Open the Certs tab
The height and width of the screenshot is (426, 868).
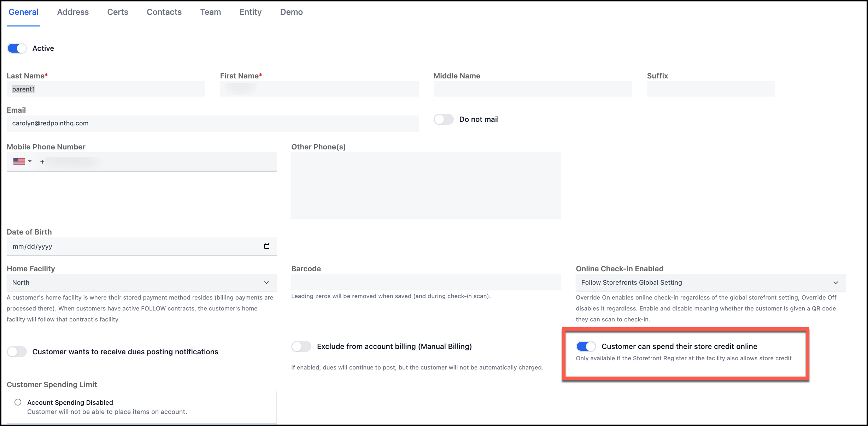coord(118,12)
